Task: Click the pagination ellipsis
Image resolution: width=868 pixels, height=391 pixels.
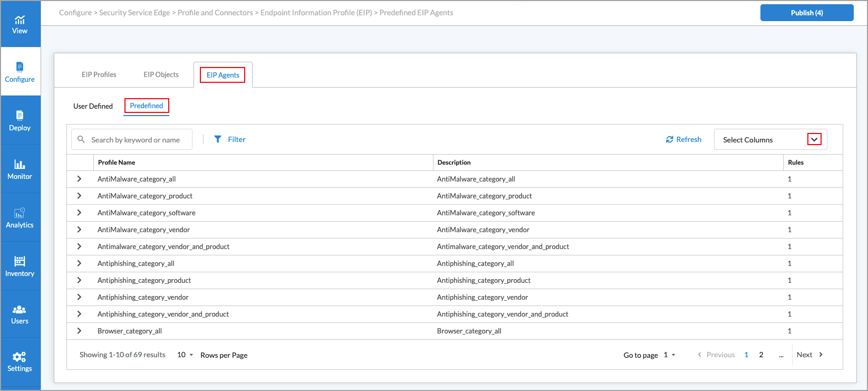Action: pos(781,355)
